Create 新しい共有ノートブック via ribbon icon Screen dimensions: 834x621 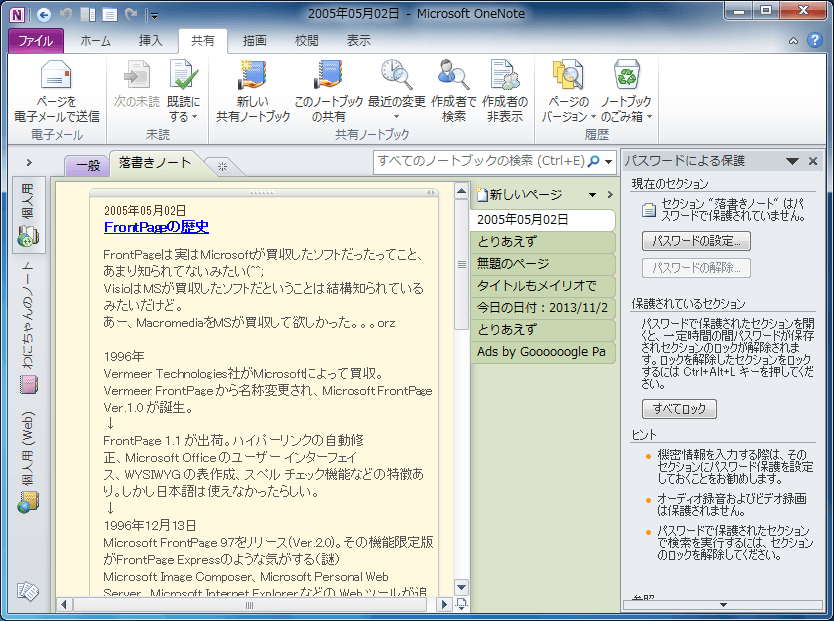(252, 74)
